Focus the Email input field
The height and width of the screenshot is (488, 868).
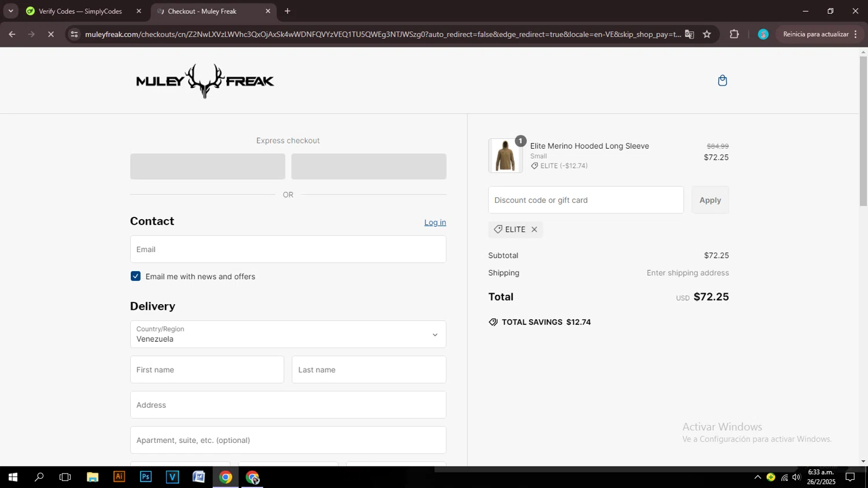288,249
